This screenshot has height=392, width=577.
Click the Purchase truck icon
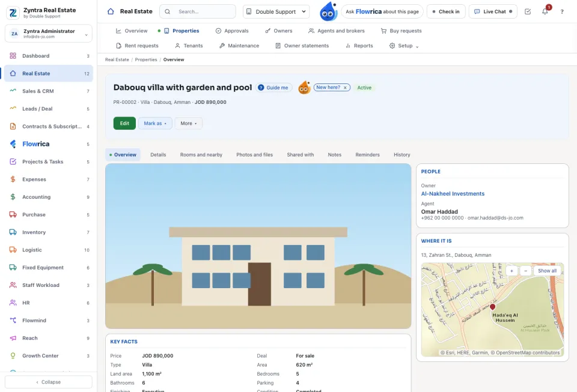[13, 214]
